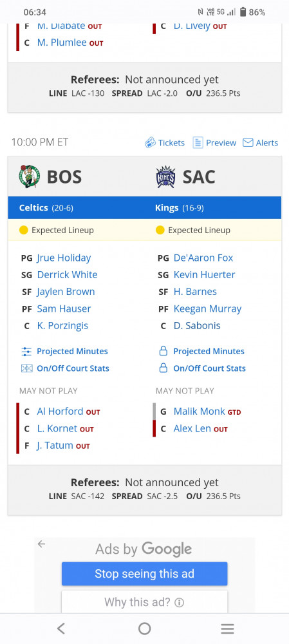Open the game Preview document icon
289x644 pixels.
click(x=198, y=142)
